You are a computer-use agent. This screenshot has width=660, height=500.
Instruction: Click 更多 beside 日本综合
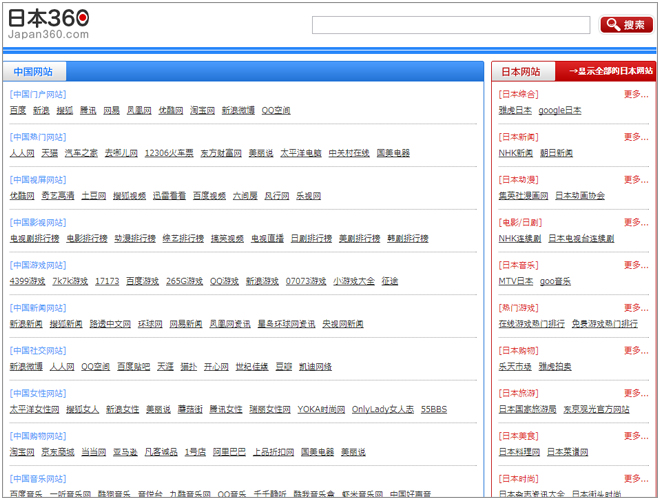point(636,94)
